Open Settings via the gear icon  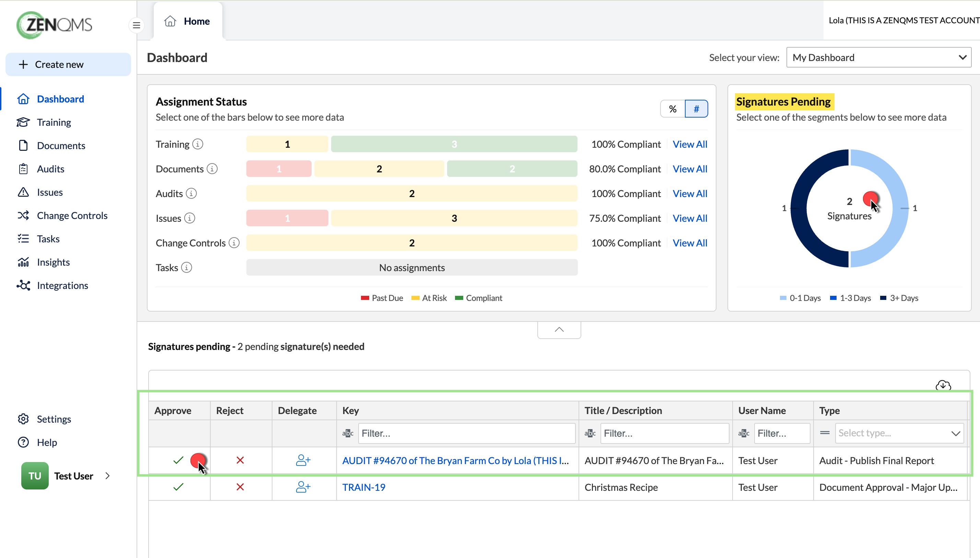(23, 419)
